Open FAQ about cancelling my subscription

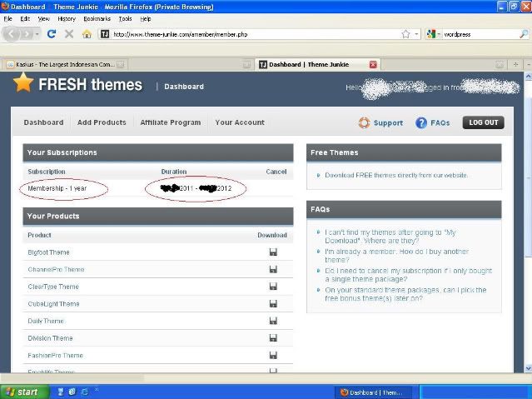tap(408, 275)
